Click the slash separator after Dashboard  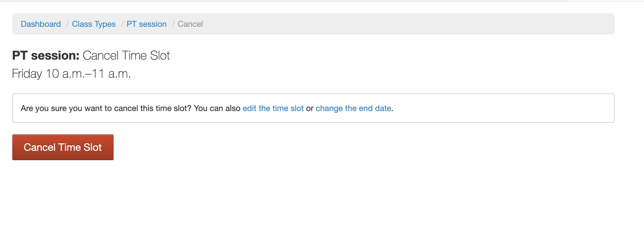[67, 24]
